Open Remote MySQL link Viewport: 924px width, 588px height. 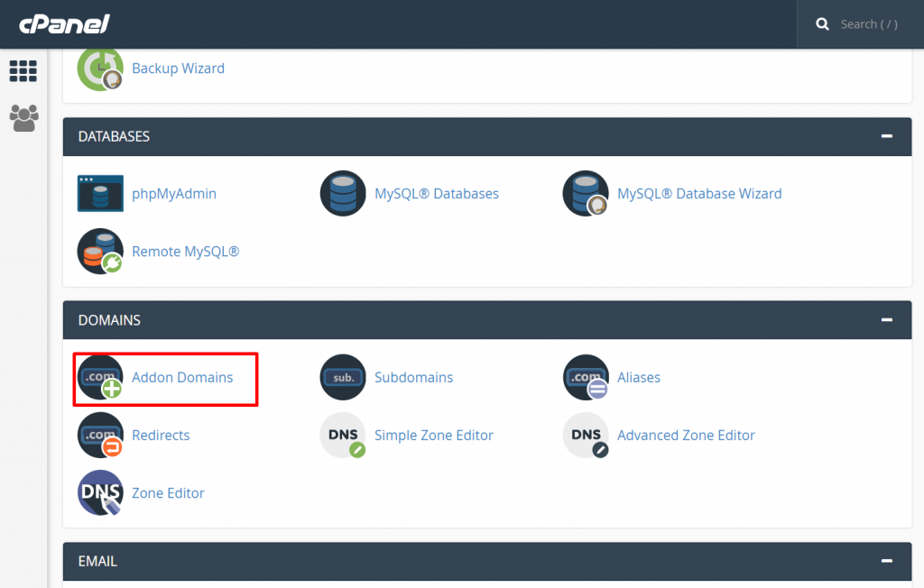[186, 252]
